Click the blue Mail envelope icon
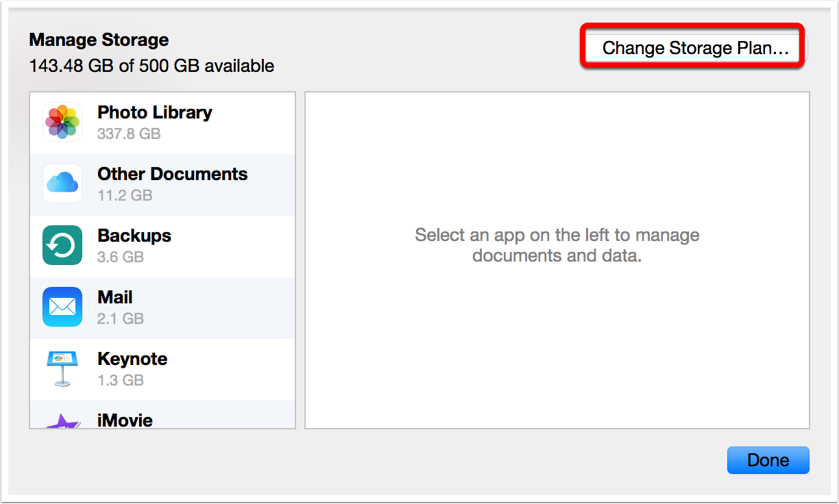 pos(62,307)
